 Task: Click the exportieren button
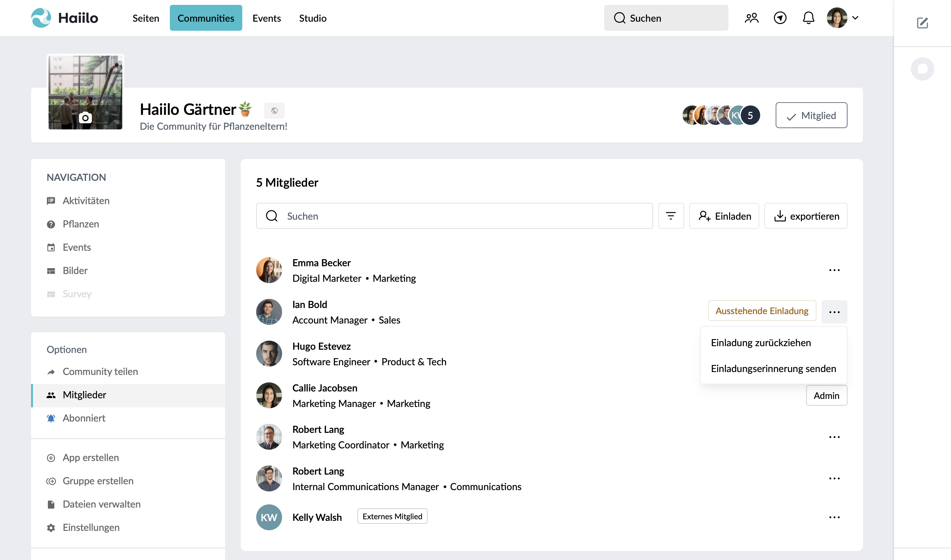pos(806,216)
